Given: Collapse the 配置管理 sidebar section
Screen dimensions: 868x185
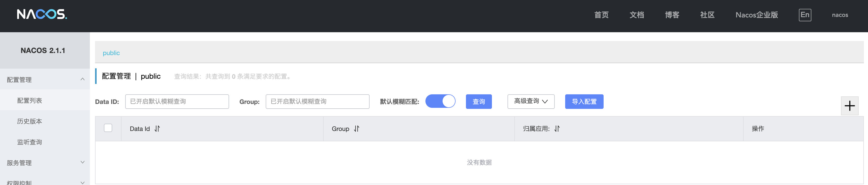Looking at the screenshot, I should 45,80.
